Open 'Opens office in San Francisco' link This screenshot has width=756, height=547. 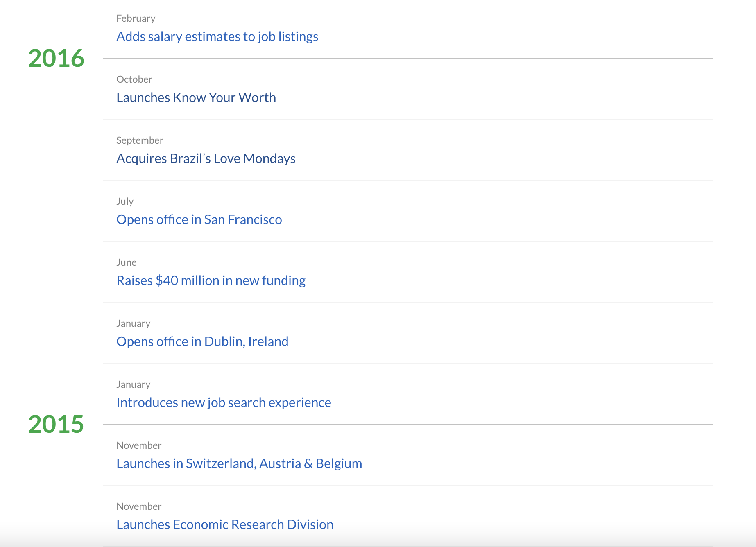pyautogui.click(x=199, y=219)
